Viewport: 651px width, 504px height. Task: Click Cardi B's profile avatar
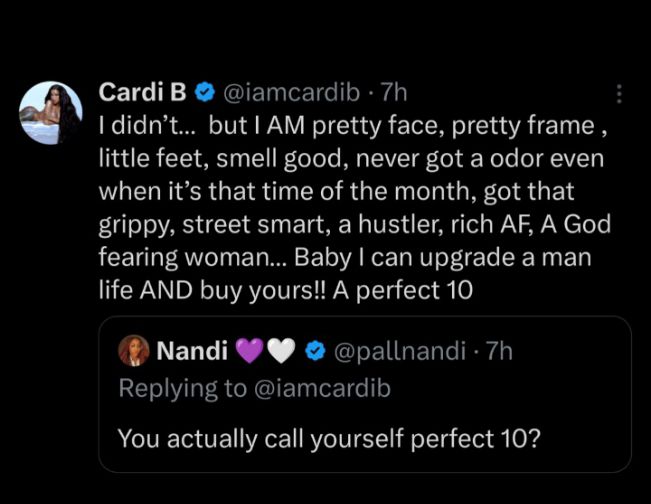tap(50, 113)
